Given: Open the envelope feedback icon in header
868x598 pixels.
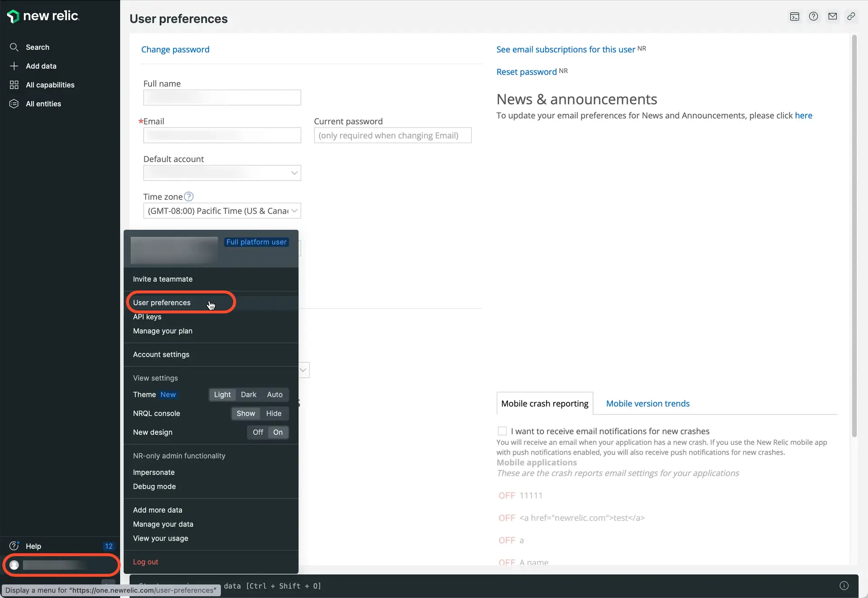Looking at the screenshot, I should (x=833, y=17).
